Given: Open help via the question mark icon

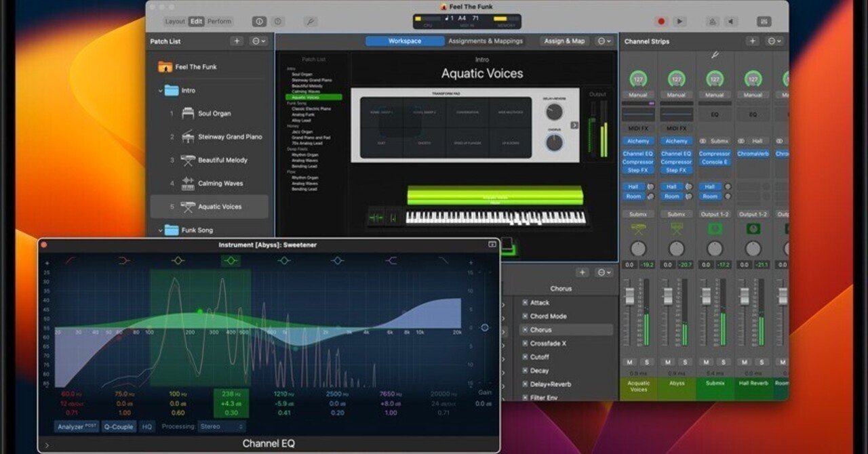Looking at the screenshot, I should 276,21.
